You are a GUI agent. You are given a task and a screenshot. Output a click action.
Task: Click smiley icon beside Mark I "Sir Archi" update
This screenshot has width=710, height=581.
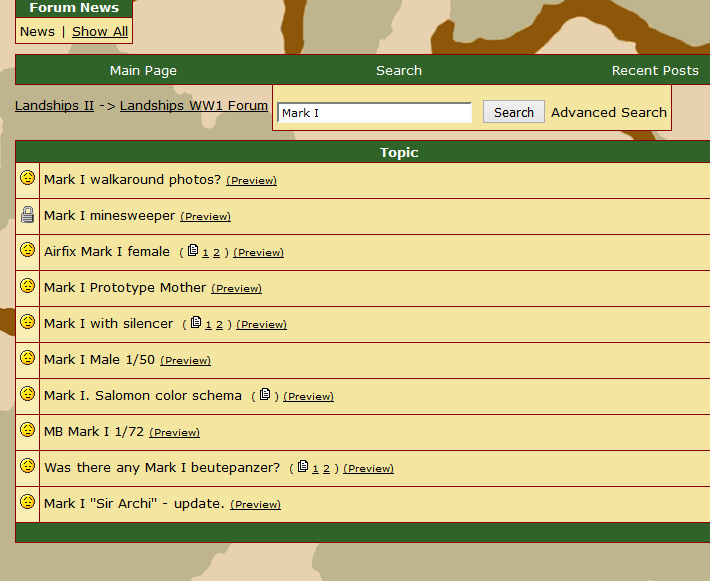pos(27,502)
